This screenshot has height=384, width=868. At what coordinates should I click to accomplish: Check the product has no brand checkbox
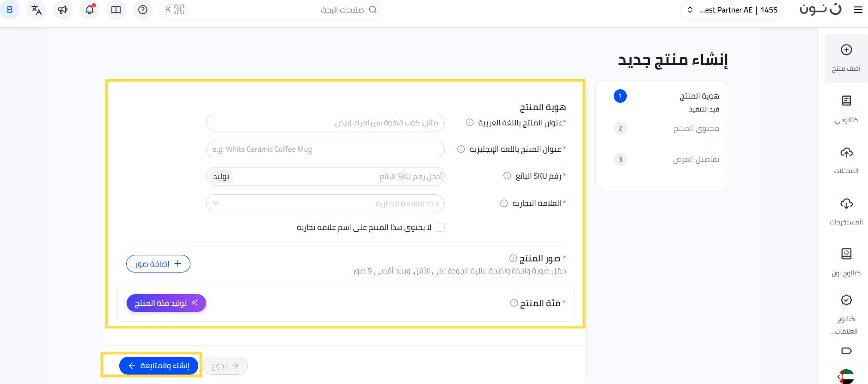pyautogui.click(x=440, y=227)
